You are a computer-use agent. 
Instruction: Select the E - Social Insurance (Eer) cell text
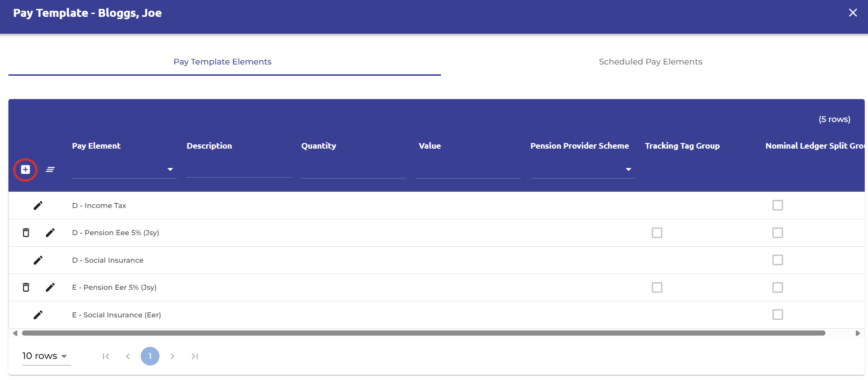click(x=116, y=315)
